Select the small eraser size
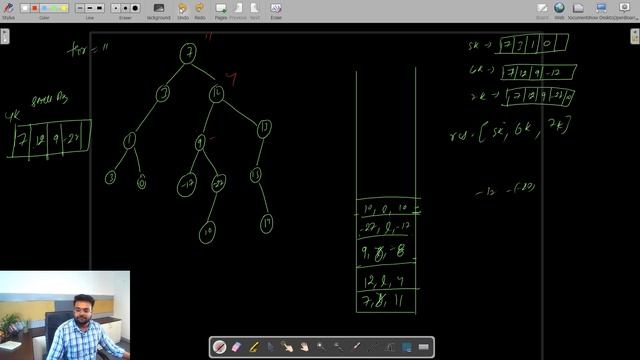This screenshot has width=640, height=360. coord(116,8)
